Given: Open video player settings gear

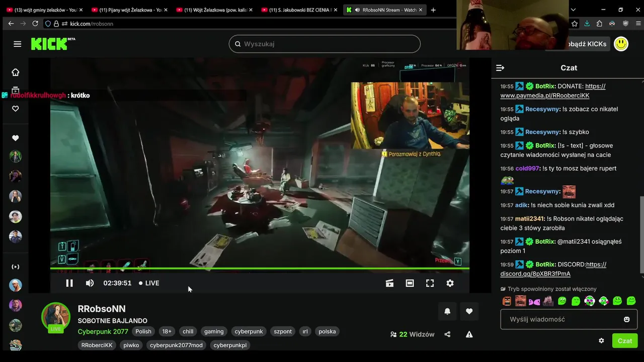Looking at the screenshot, I should 450,283.
